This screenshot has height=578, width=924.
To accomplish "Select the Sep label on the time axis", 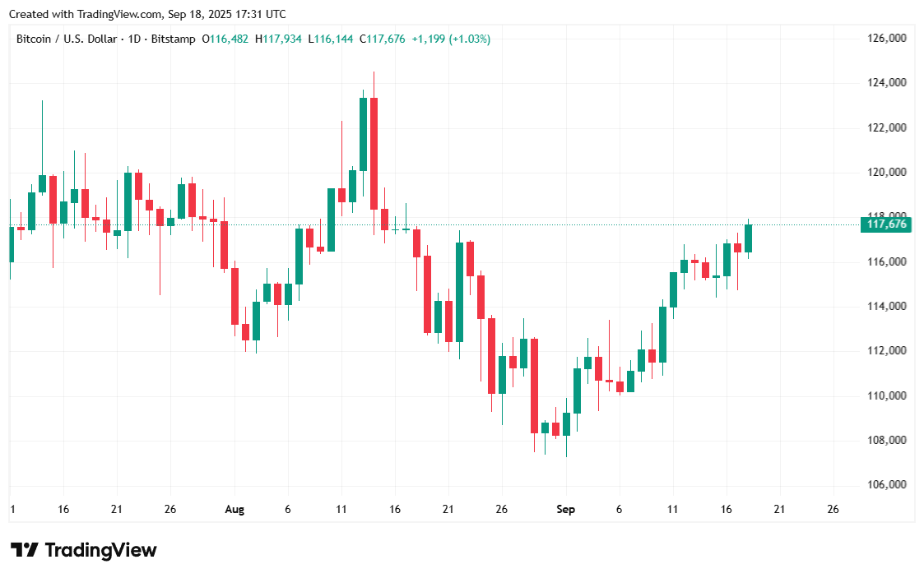I will pos(565,510).
